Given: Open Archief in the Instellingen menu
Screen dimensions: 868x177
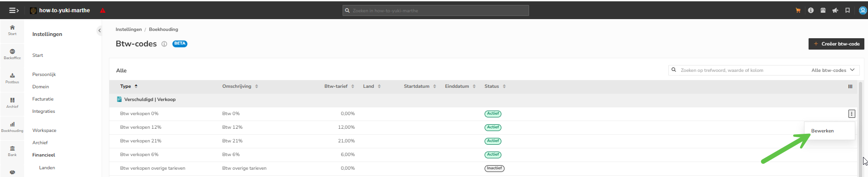Looking at the screenshot, I should coord(40,143).
